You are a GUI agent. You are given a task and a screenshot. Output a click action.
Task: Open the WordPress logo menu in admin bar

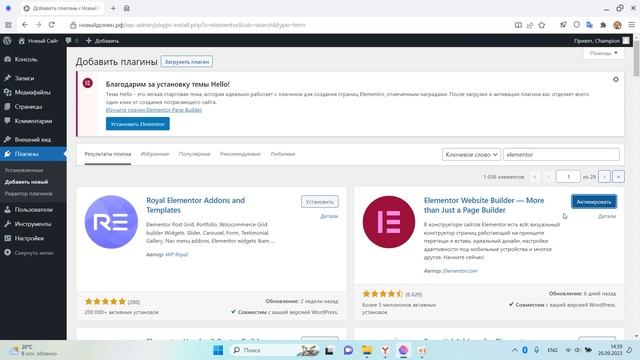[7, 41]
